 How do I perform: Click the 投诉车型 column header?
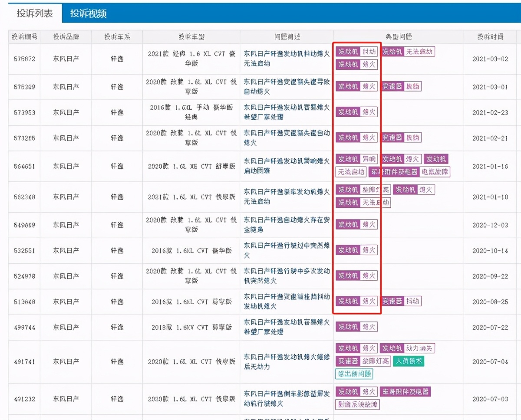point(191,37)
